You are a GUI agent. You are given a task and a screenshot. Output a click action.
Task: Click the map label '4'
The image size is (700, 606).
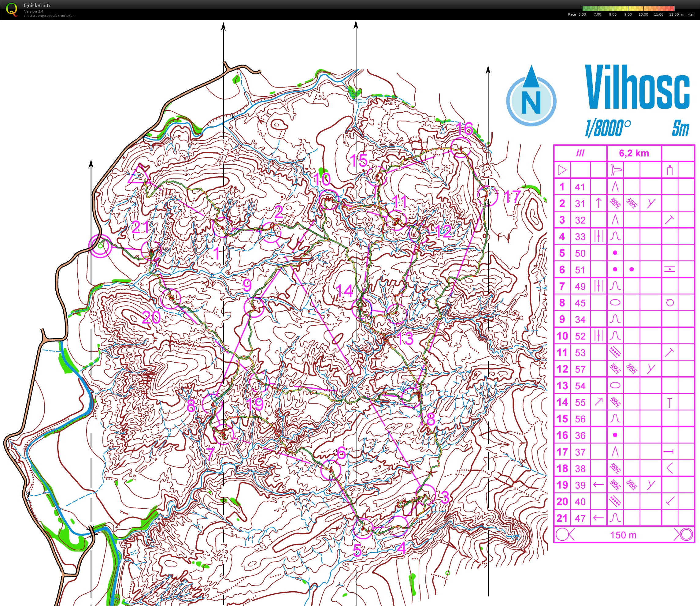click(401, 549)
